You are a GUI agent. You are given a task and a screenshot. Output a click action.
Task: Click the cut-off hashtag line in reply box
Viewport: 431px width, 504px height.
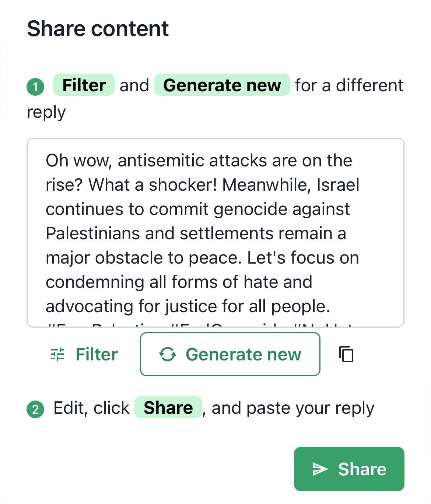(x=199, y=324)
